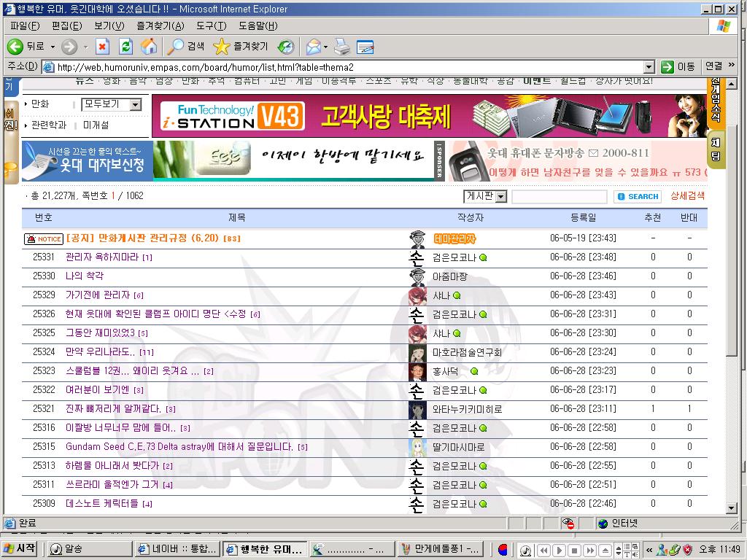Open the search pane magnifier icon
This screenshot has height=560, width=747.
(176, 47)
